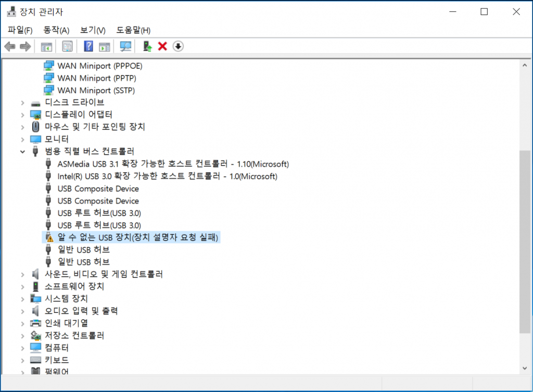The height and width of the screenshot is (392, 533).
Task: Maximize the Device Manager window
Action: (x=484, y=11)
